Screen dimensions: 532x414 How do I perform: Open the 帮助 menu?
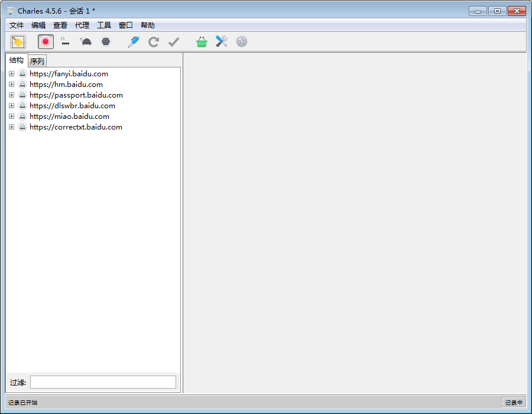[x=148, y=25]
